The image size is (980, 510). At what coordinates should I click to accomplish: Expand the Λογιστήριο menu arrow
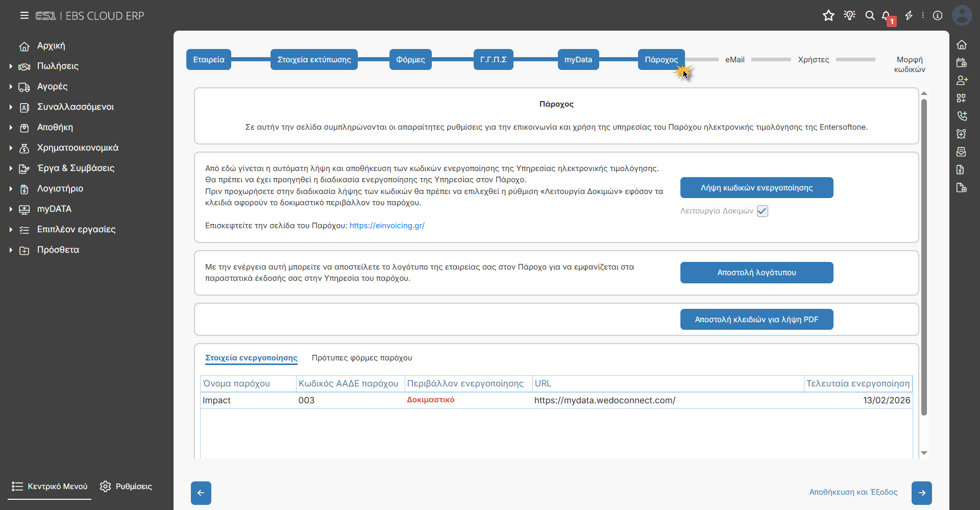(x=11, y=189)
